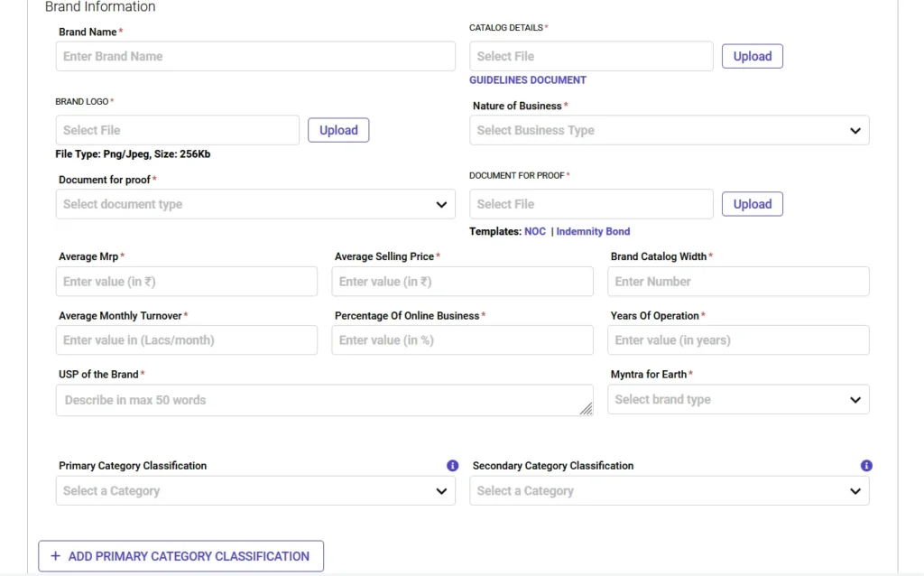Click the USP textarea resize handle
This screenshot has width=924, height=576.
tap(586, 408)
